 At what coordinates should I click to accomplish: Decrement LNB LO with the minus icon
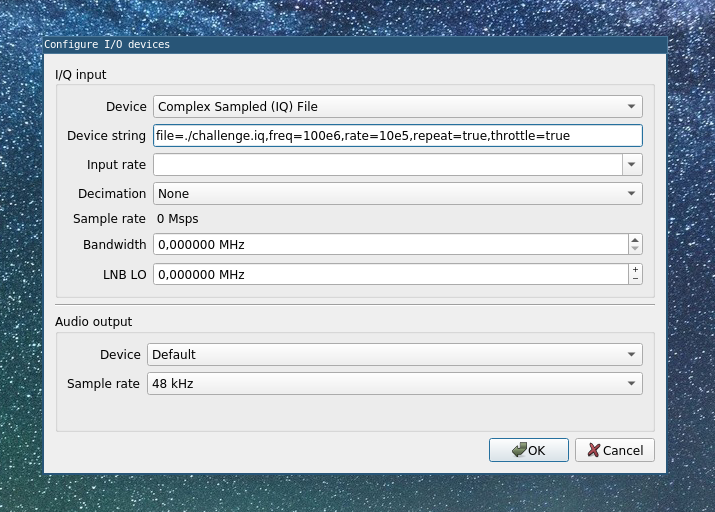635,279
